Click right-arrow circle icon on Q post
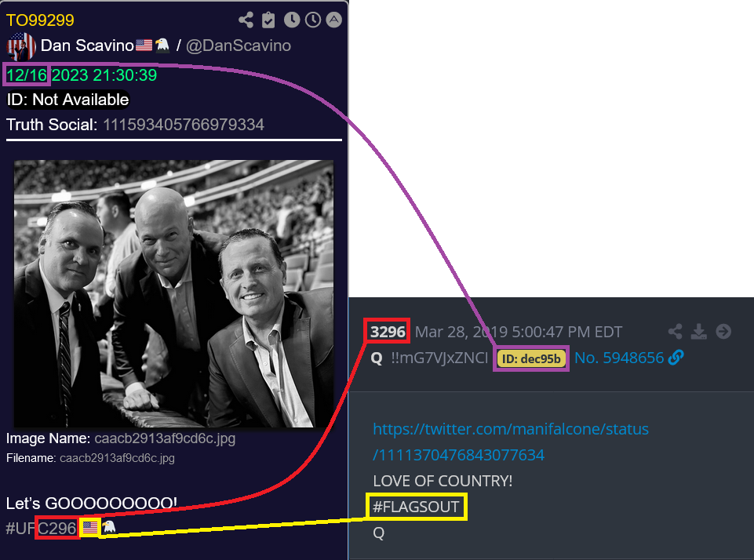The width and height of the screenshot is (754, 560). point(723,332)
